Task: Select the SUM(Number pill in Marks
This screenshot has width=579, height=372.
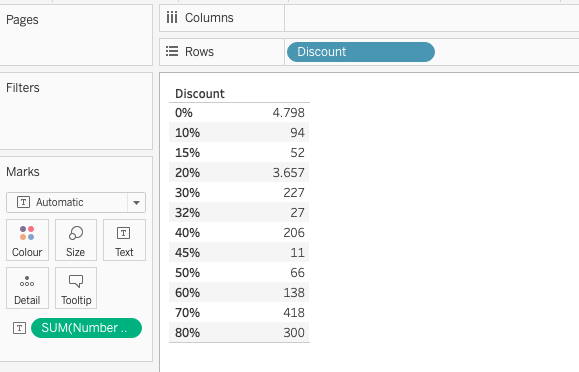Action: click(x=86, y=328)
